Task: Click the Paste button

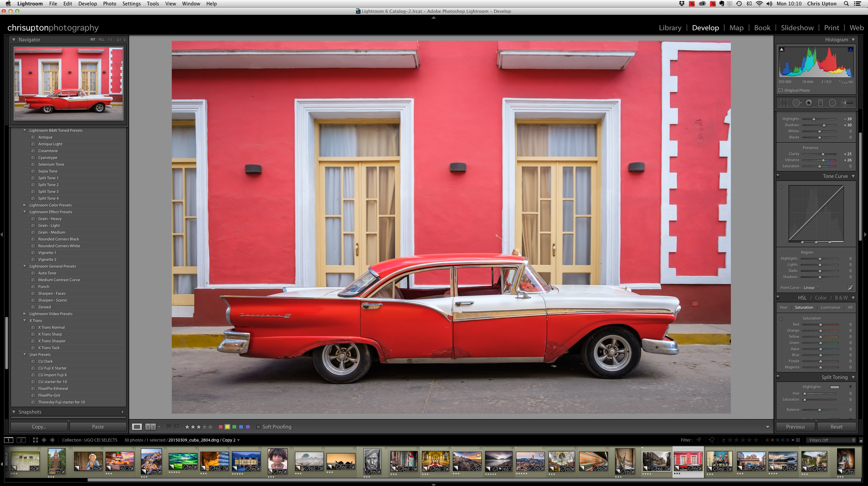Action: coord(98,427)
